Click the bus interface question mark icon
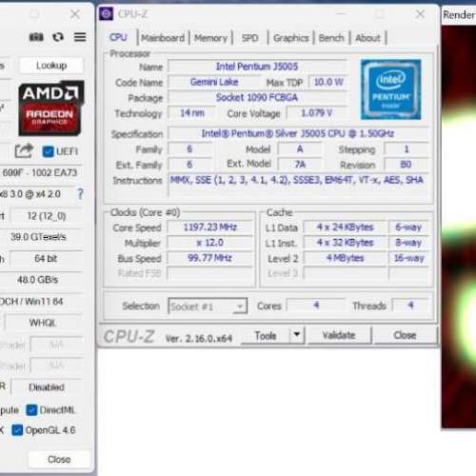The image size is (476, 476). click(80, 193)
